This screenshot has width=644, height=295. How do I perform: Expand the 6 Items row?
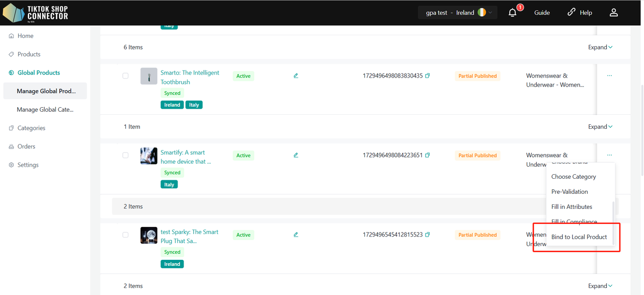pos(600,47)
